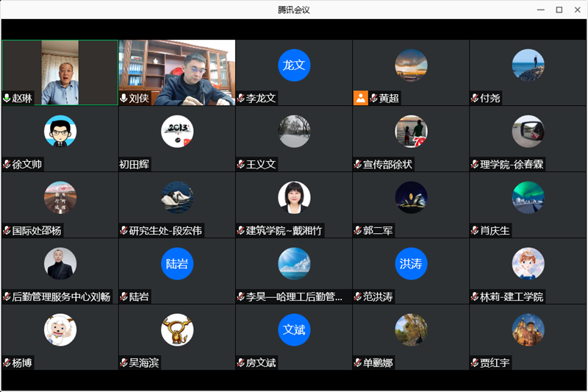Click the host badge icon beside 黄超
The height and width of the screenshot is (392, 588).
click(x=360, y=98)
